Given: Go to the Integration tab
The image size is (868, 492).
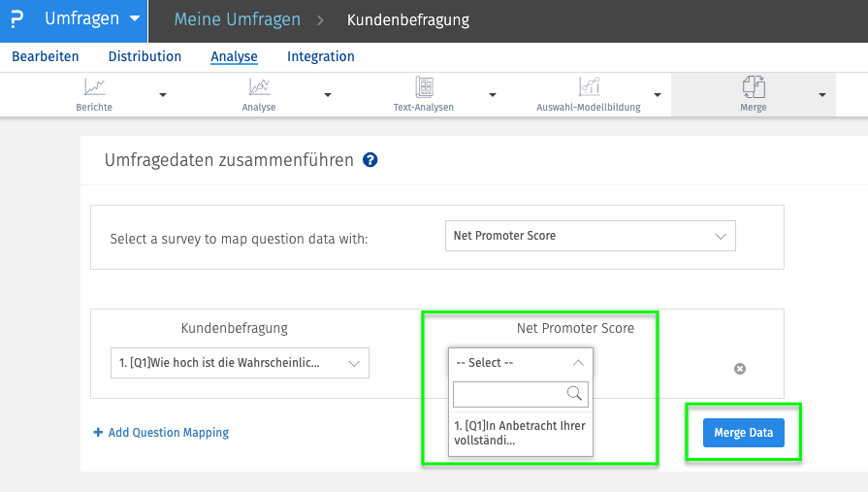Looking at the screenshot, I should point(320,56).
